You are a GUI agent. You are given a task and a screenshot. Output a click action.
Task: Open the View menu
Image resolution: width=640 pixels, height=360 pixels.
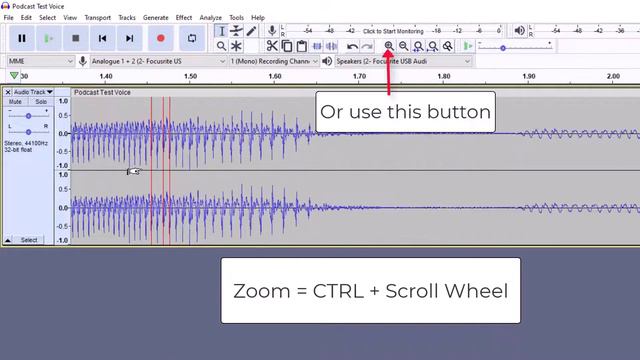coord(70,18)
